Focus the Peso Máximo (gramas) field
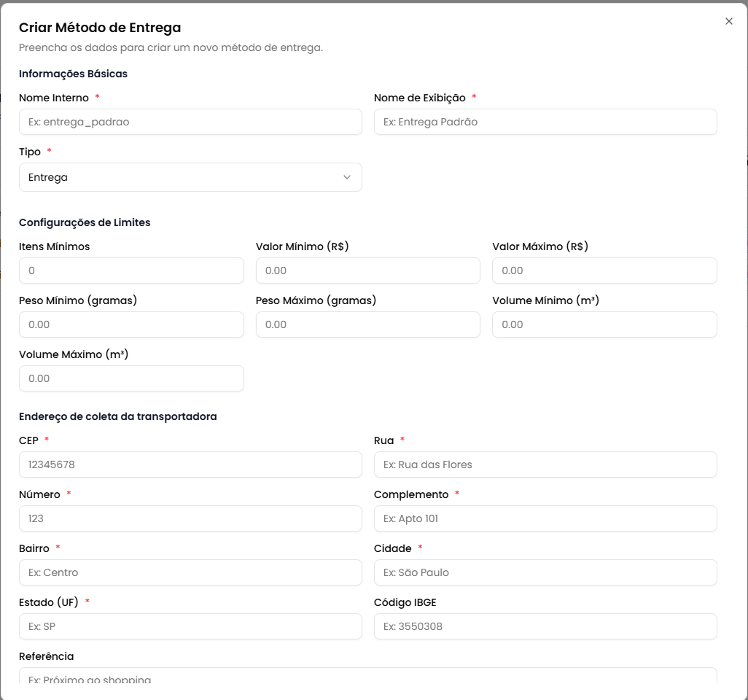 (367, 324)
